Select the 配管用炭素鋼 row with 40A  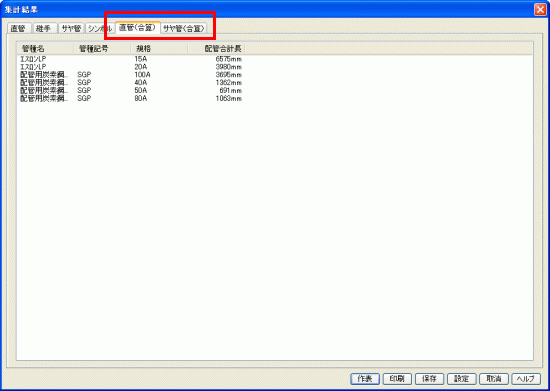click(131, 82)
